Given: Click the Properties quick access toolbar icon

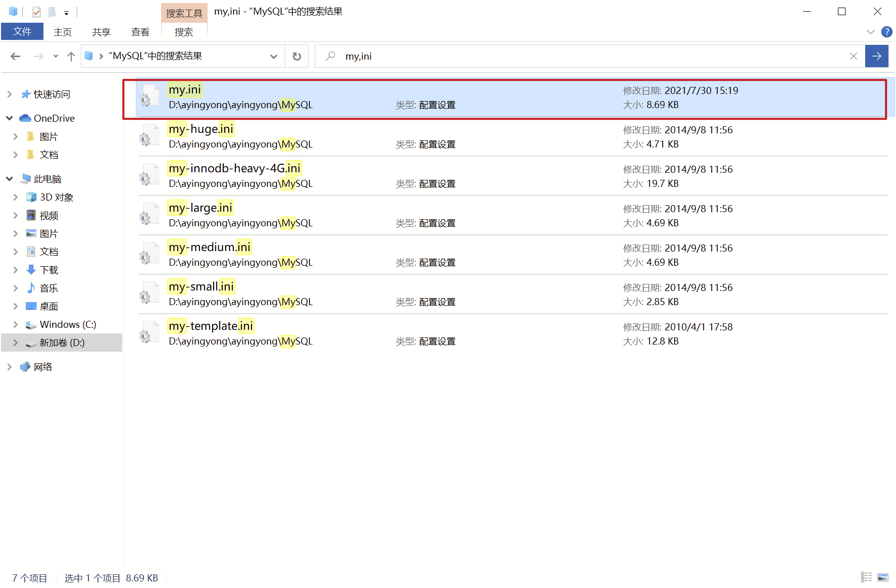Looking at the screenshot, I should (36, 12).
